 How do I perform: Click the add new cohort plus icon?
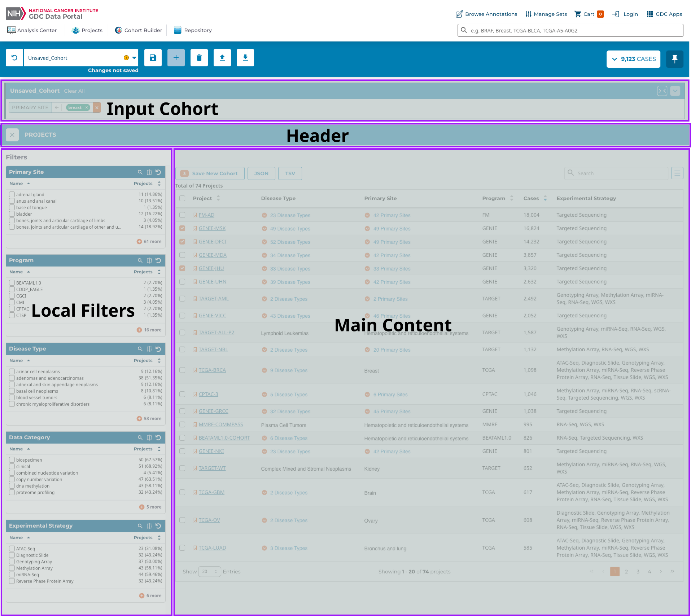[x=176, y=58]
